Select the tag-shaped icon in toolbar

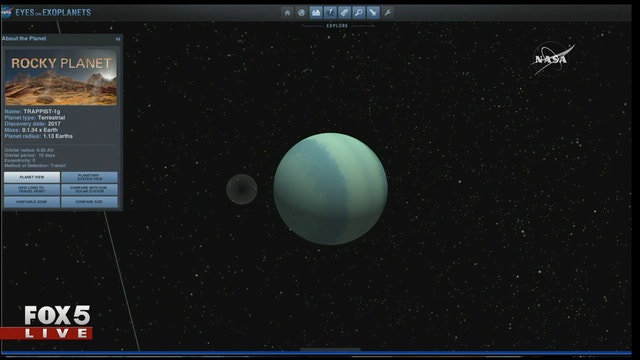pyautogui.click(x=344, y=13)
